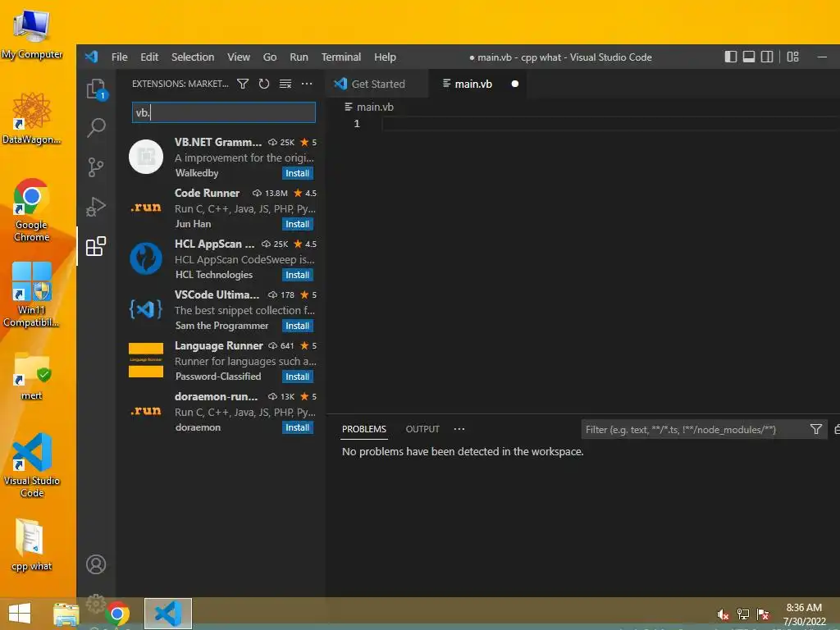840x630 pixels.
Task: Click the muted volume tray icon
Action: pyautogui.click(x=724, y=614)
